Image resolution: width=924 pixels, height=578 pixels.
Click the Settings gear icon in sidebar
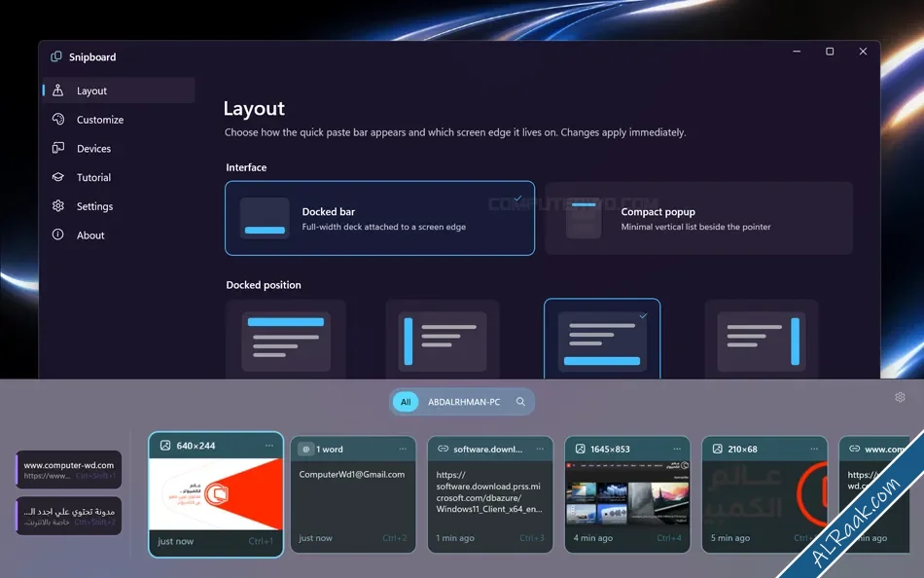pos(57,206)
